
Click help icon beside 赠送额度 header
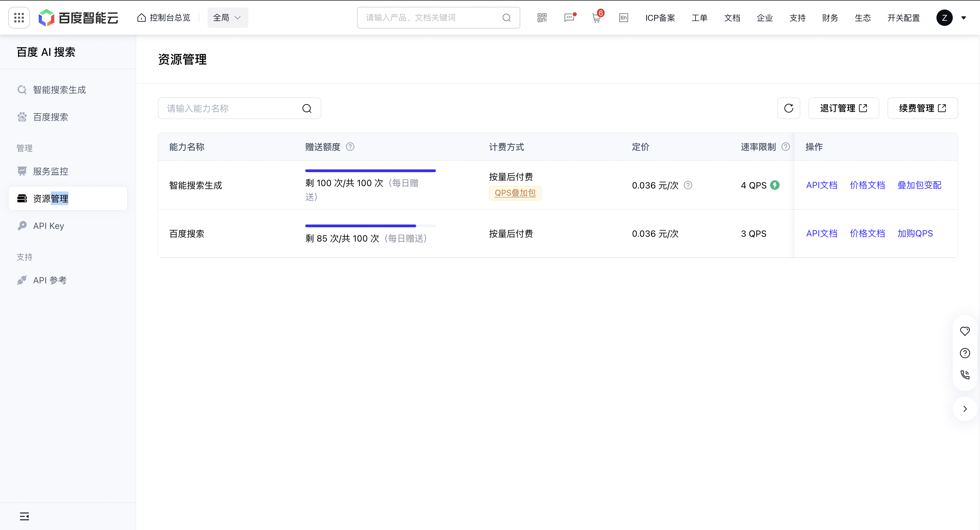[x=350, y=147]
